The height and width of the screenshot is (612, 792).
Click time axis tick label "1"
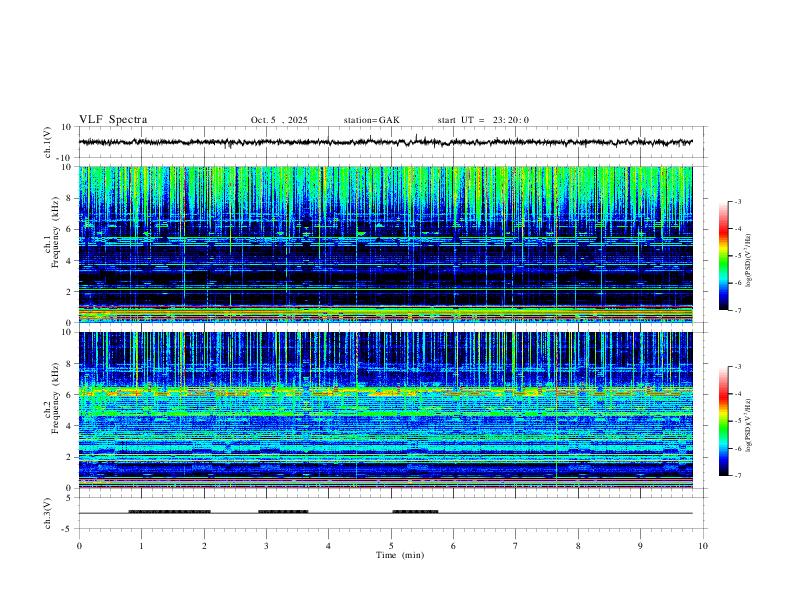click(x=141, y=546)
